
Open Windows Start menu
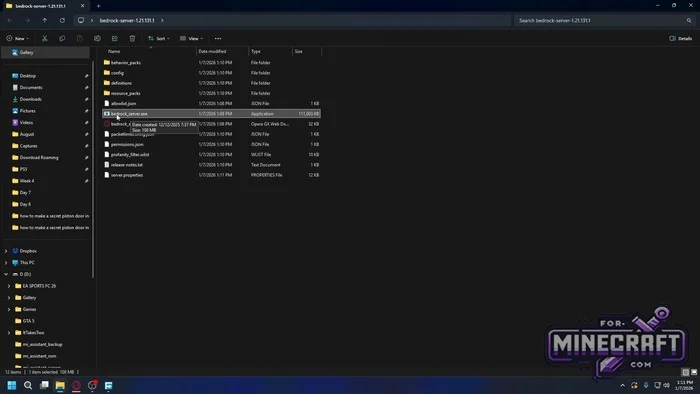click(x=12, y=385)
